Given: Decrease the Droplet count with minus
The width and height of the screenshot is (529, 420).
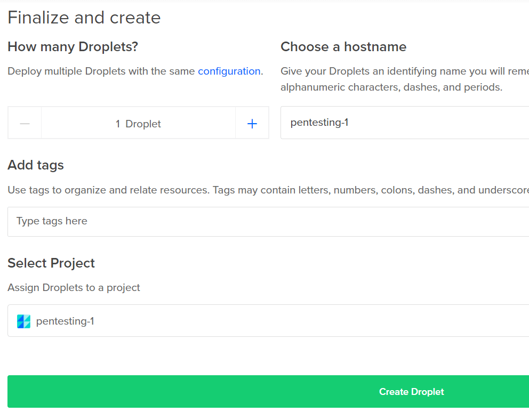Looking at the screenshot, I should pyautogui.click(x=25, y=123).
